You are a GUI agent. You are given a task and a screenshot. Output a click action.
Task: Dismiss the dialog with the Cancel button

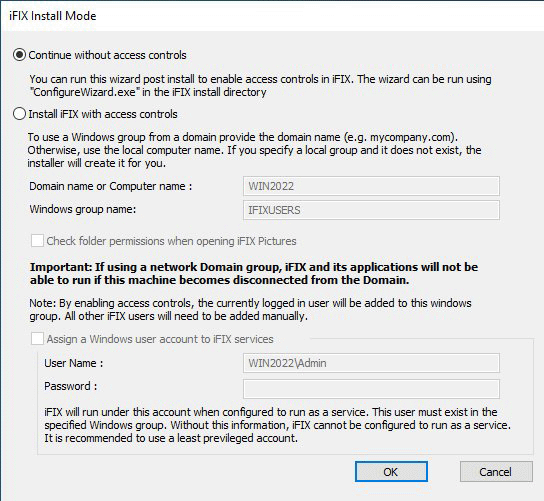pyautogui.click(x=496, y=472)
